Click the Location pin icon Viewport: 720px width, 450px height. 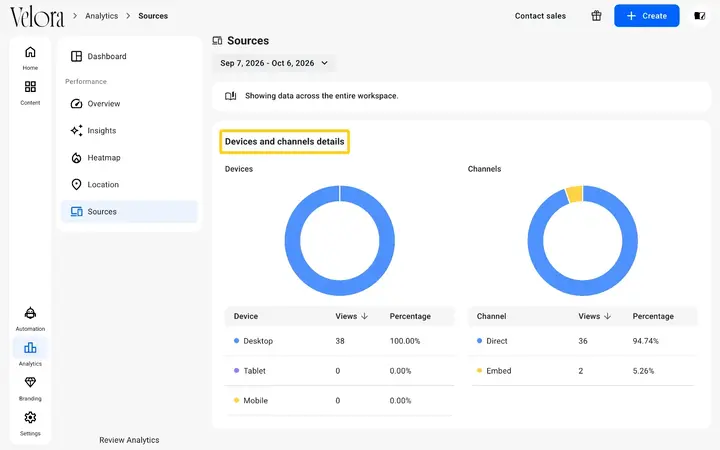click(76, 185)
